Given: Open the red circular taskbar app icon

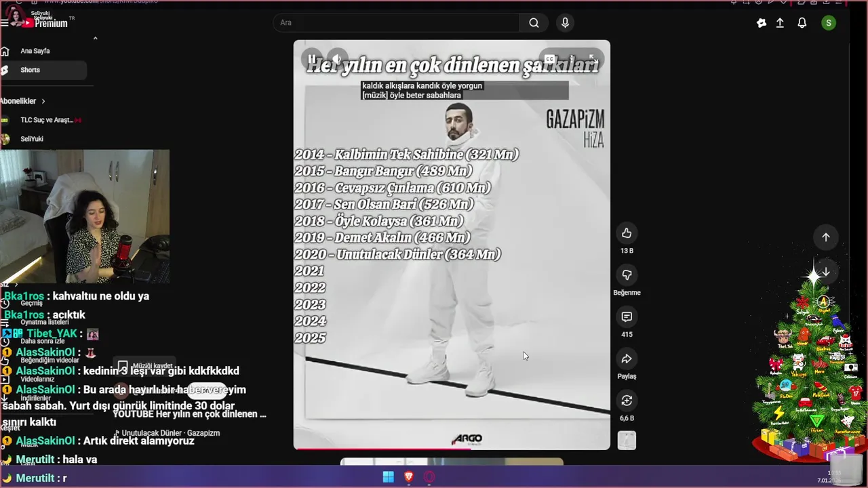Looking at the screenshot, I should [x=429, y=477].
